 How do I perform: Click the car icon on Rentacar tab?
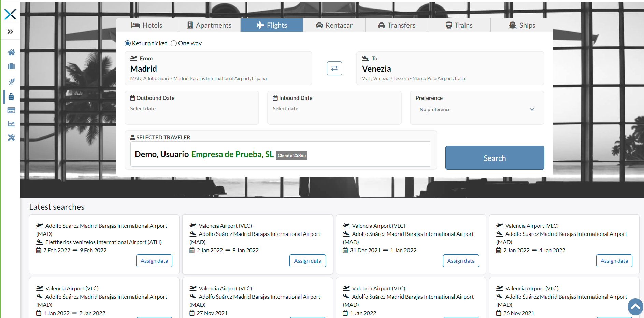(x=319, y=25)
